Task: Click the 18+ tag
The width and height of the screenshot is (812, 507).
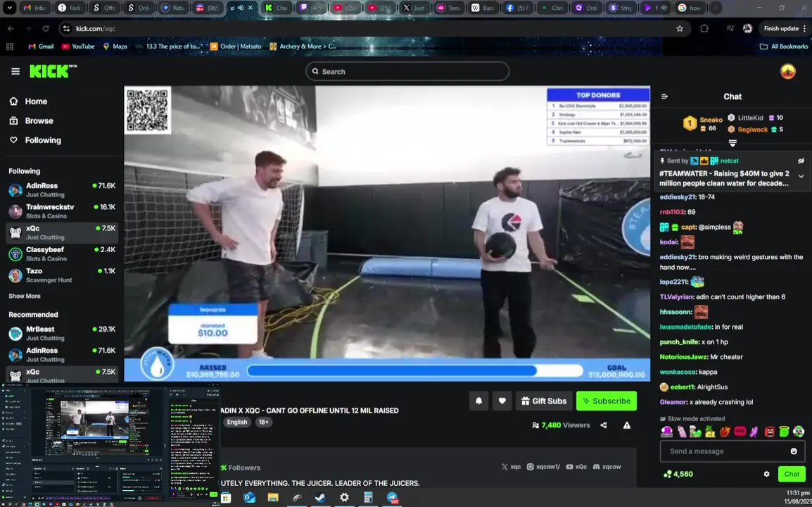Action: coord(264,422)
